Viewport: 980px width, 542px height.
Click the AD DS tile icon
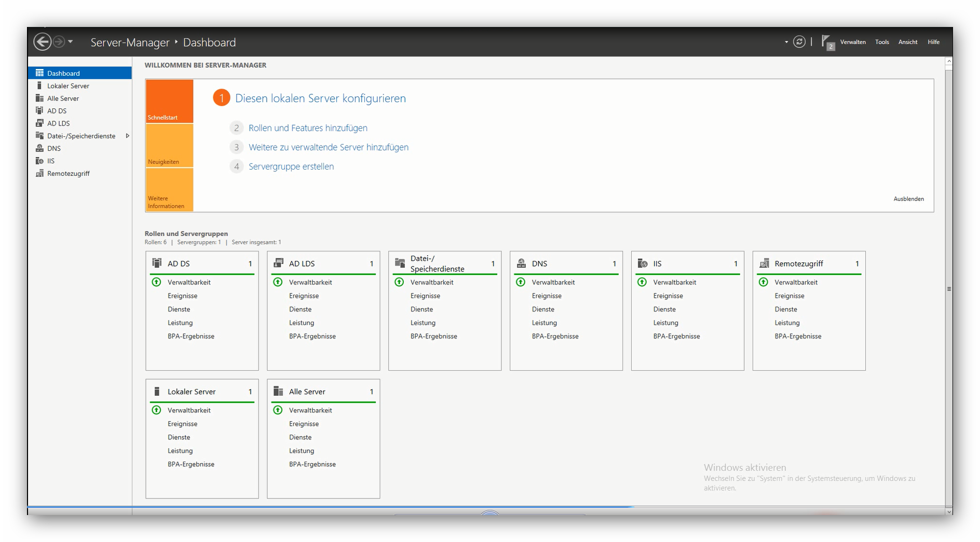pos(157,263)
